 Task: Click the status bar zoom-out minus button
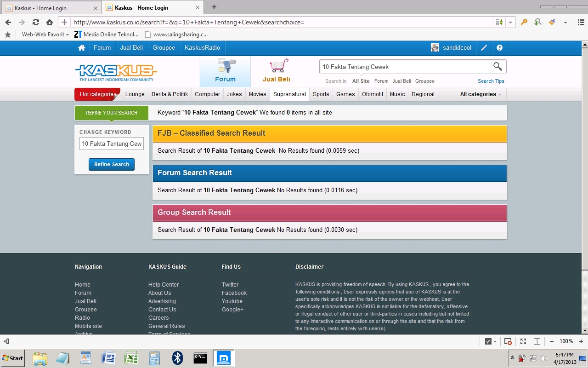pos(552,341)
